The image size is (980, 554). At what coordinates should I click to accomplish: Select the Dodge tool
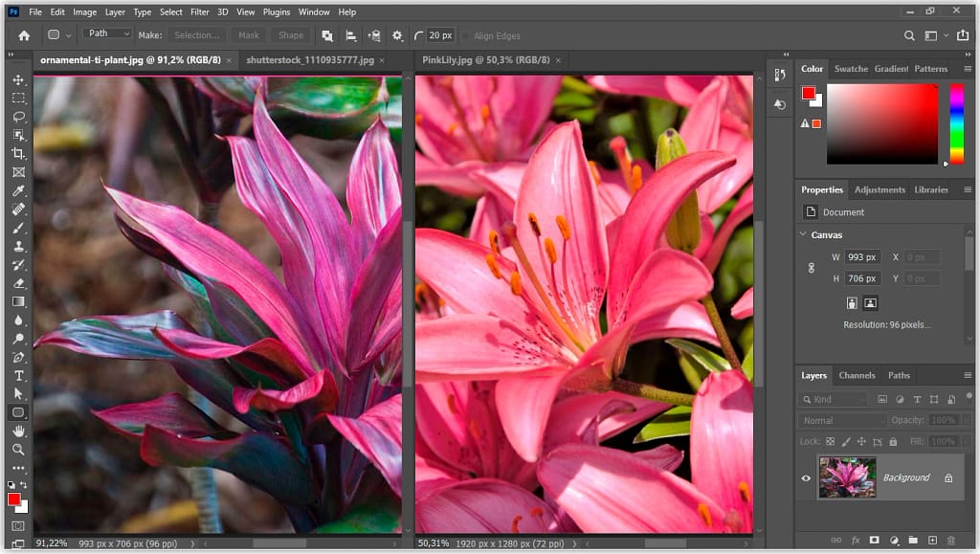(x=18, y=339)
